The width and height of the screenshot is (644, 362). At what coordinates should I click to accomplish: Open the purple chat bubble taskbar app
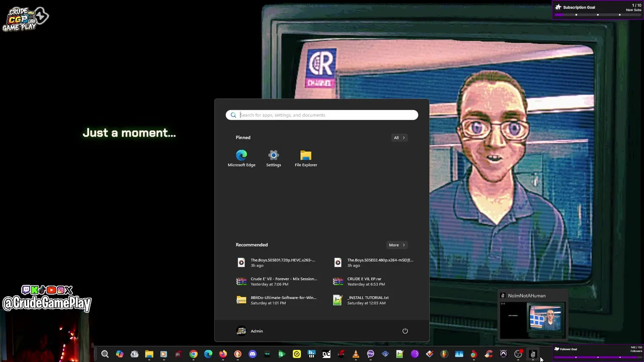tap(371, 354)
